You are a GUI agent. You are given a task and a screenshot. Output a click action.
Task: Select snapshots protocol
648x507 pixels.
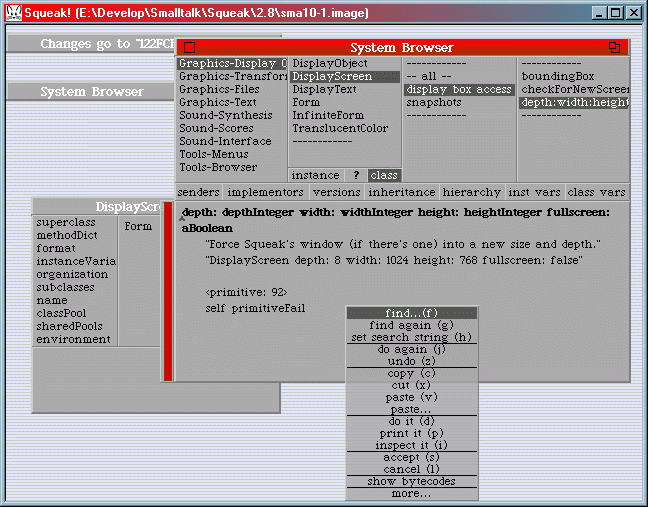[x=459, y=102]
